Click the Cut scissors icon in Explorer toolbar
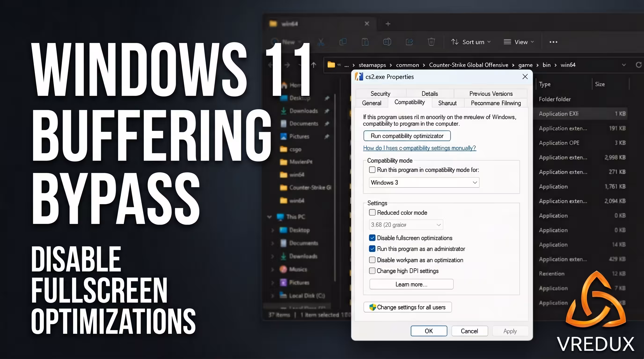 (321, 42)
